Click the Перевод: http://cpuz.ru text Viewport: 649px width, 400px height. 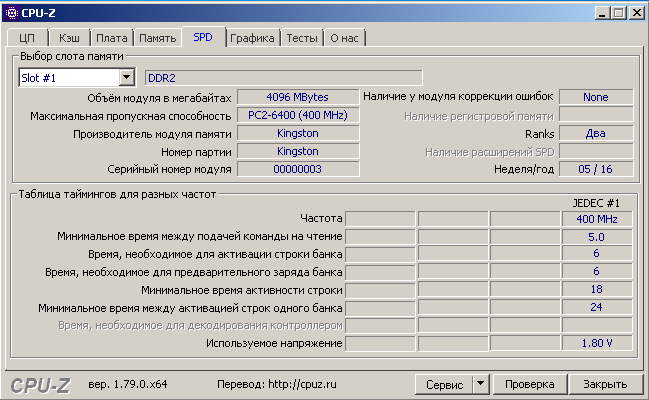point(277,384)
